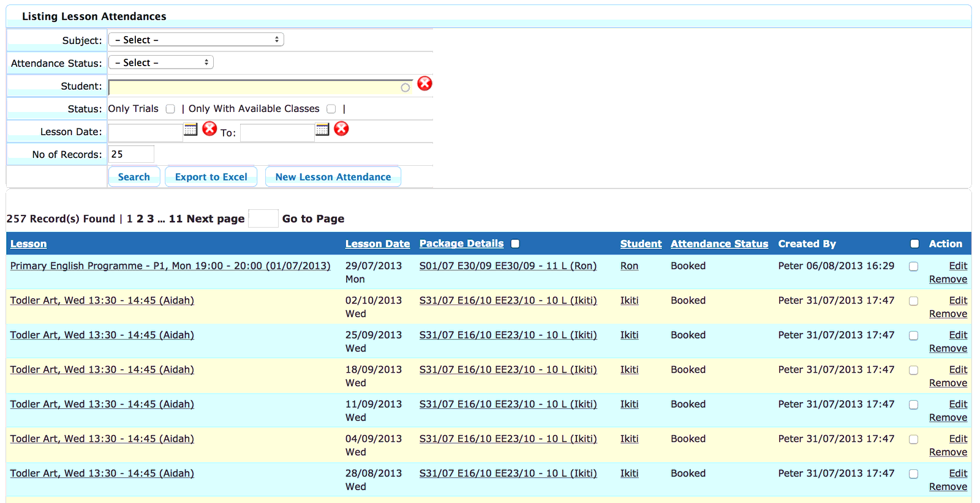Check the row dated 29/07/2013
The image size is (980, 503).
click(913, 266)
